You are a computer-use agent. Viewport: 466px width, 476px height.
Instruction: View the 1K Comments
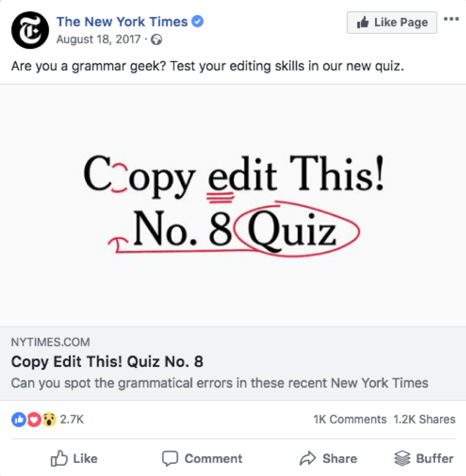click(x=350, y=419)
